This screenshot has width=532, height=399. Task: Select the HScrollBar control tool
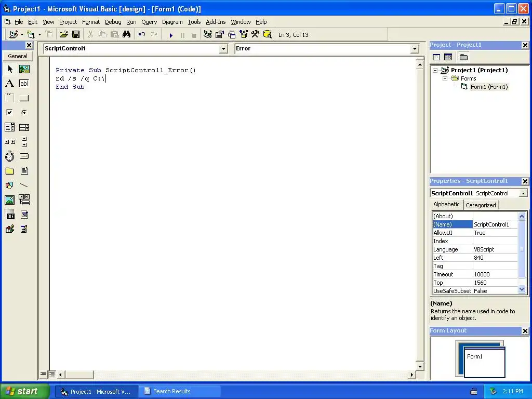point(10,142)
